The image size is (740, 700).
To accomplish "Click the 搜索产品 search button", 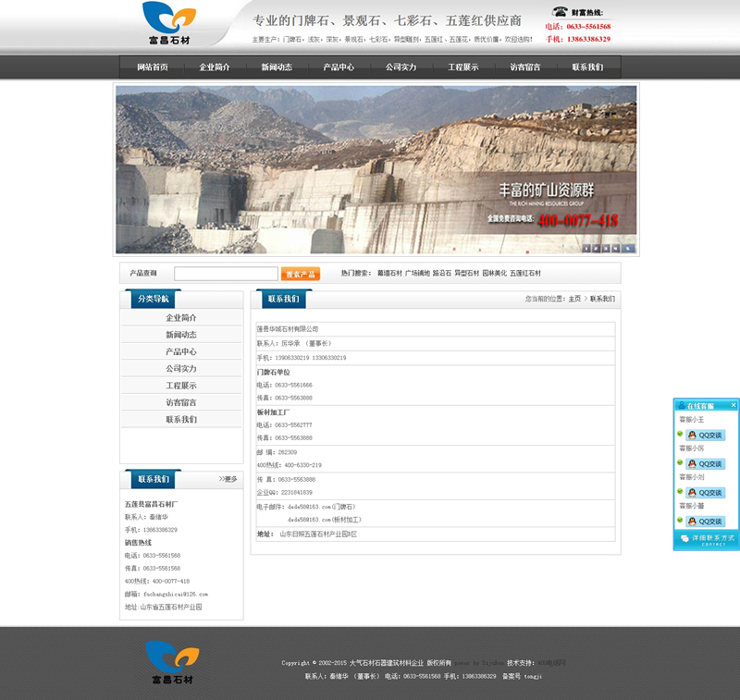I will tap(301, 274).
